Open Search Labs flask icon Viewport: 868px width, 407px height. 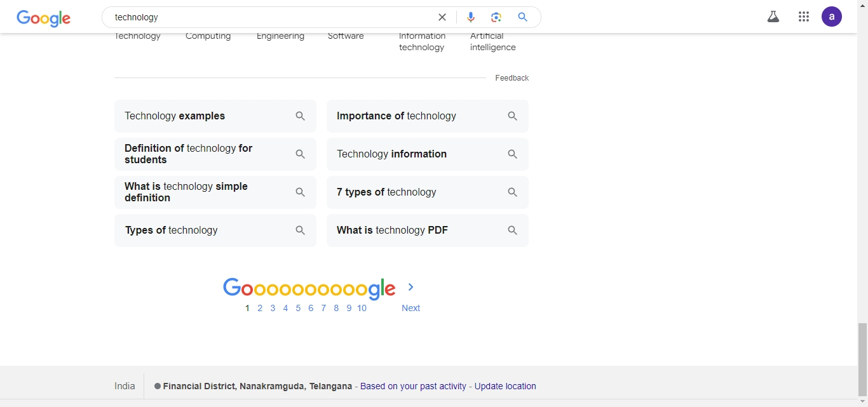tap(773, 17)
